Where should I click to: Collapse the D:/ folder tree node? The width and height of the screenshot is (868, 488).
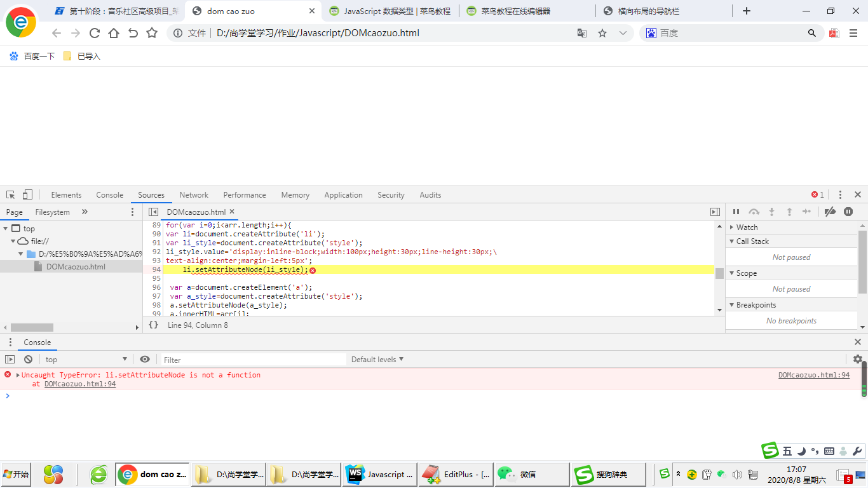click(20, 254)
